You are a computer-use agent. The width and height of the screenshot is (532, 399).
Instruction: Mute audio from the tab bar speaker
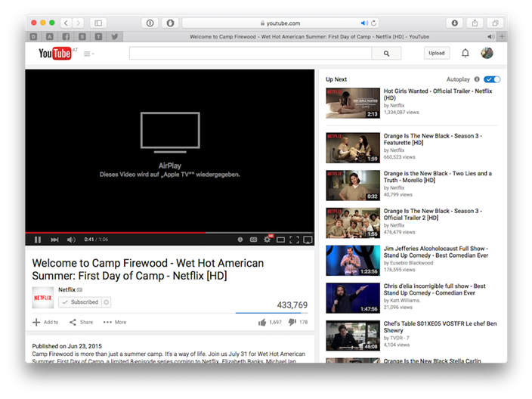tap(491, 36)
